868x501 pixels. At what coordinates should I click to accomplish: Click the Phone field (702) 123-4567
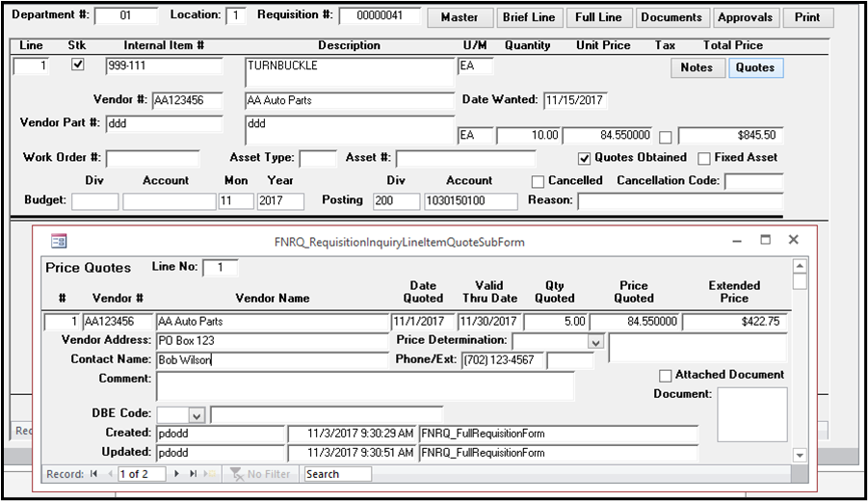click(502, 360)
